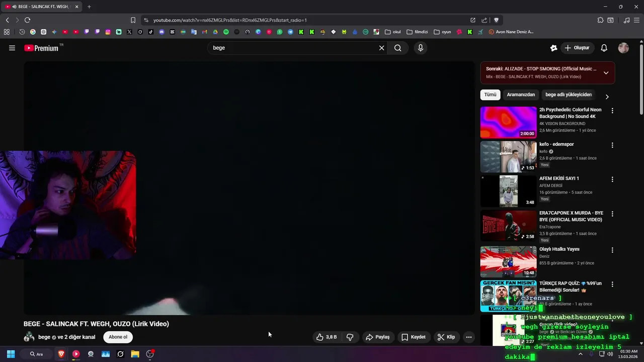
Task: Open the account avatar menu
Action: [623, 48]
